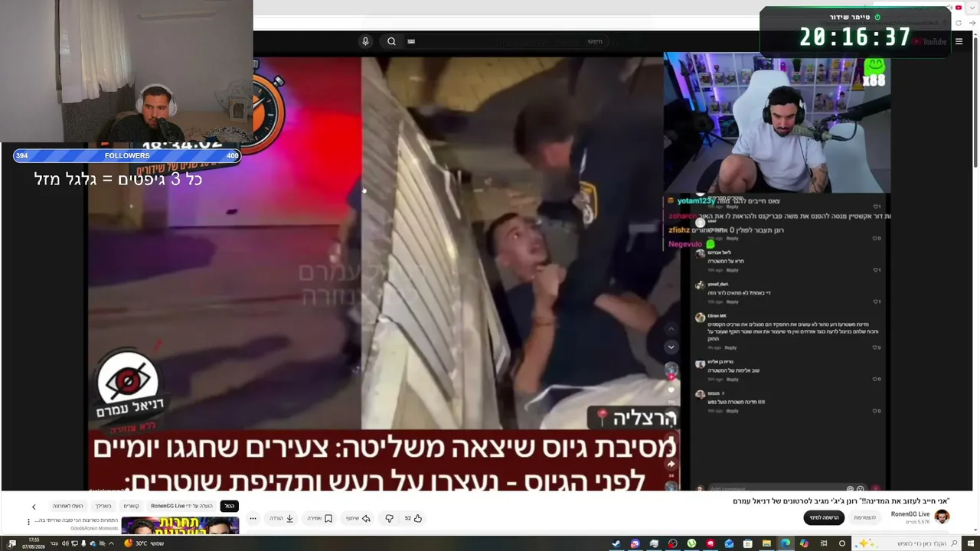980x551 pixels.
Task: Subscribe with the black 'הרשמה למינוי' button
Action: [x=824, y=517]
